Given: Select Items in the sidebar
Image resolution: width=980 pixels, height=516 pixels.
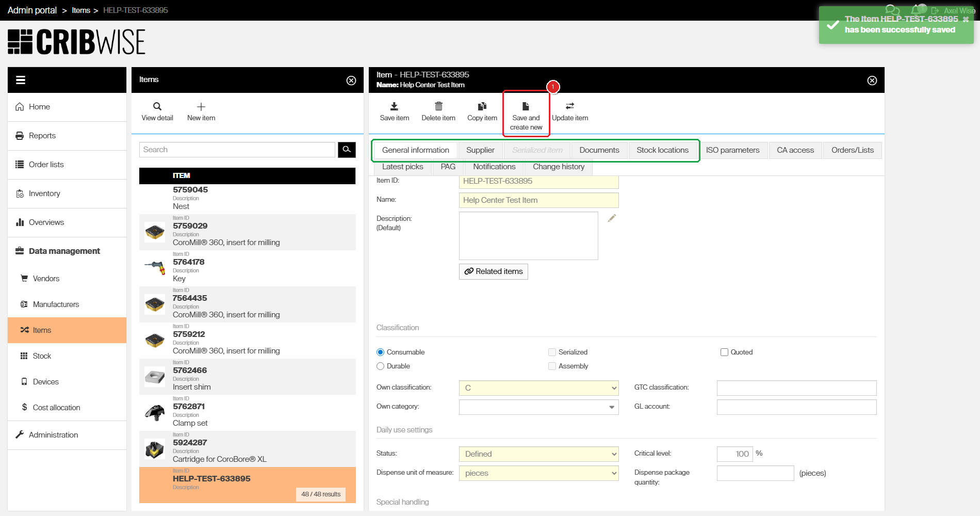Looking at the screenshot, I should [67, 330].
